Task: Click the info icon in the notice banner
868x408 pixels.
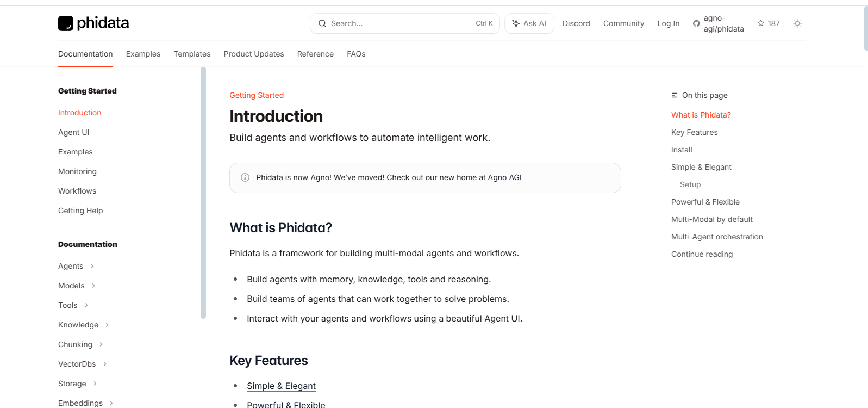Action: click(x=245, y=177)
